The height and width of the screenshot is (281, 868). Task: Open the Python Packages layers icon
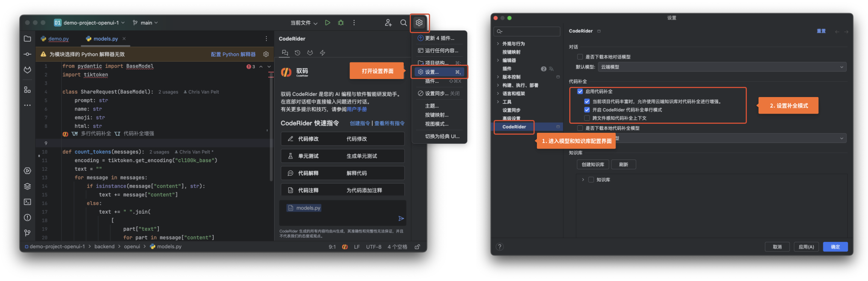pyautogui.click(x=27, y=186)
